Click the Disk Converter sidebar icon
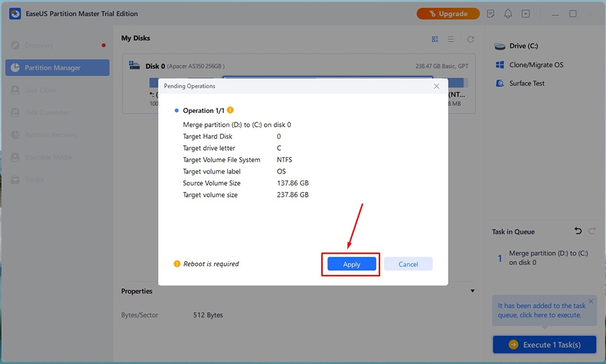Viewport: 606px width, 364px height. pos(15,112)
